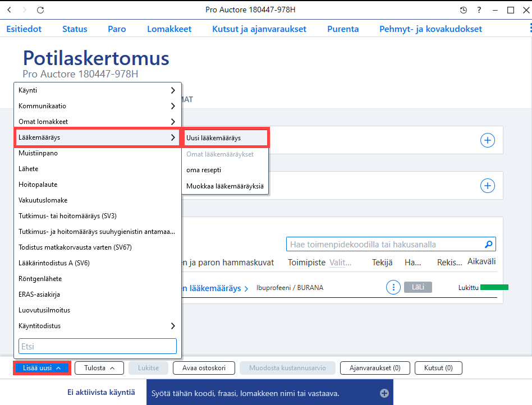Click the question mark help icon
This screenshot has width=532, height=405.
[x=479, y=10]
